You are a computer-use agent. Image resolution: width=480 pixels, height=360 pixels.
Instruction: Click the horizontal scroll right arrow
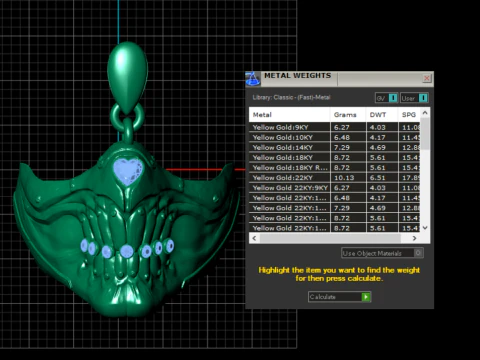414,238
